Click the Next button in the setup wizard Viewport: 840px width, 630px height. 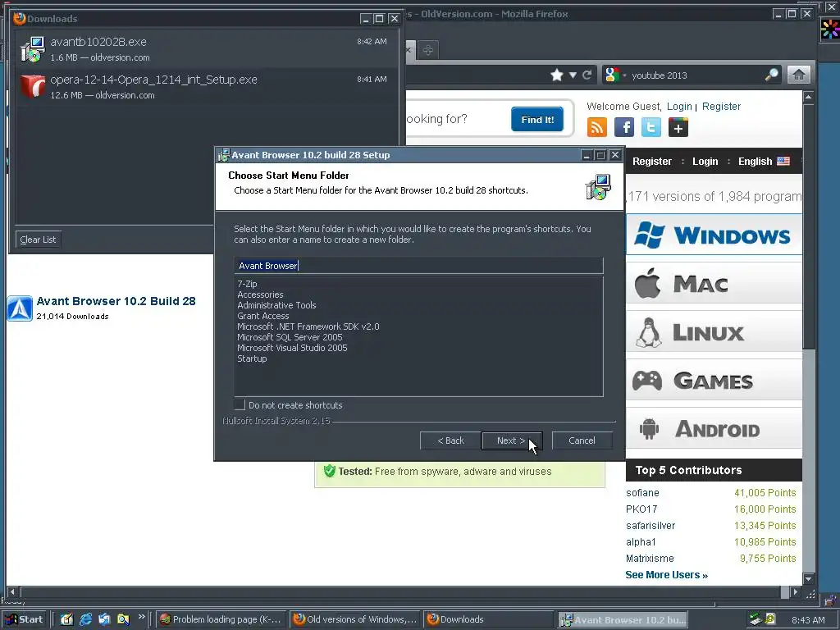[x=512, y=441]
